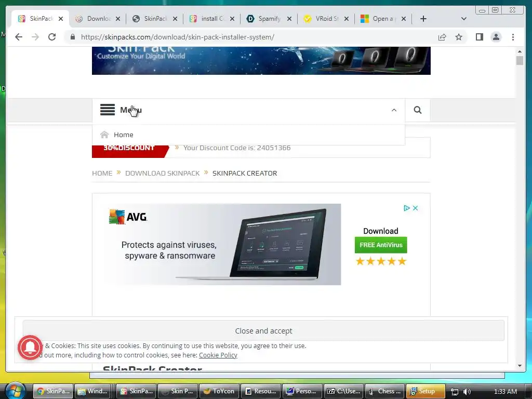Open the browser side panel
Image resolution: width=532 pixels, height=399 pixels.
480,37
